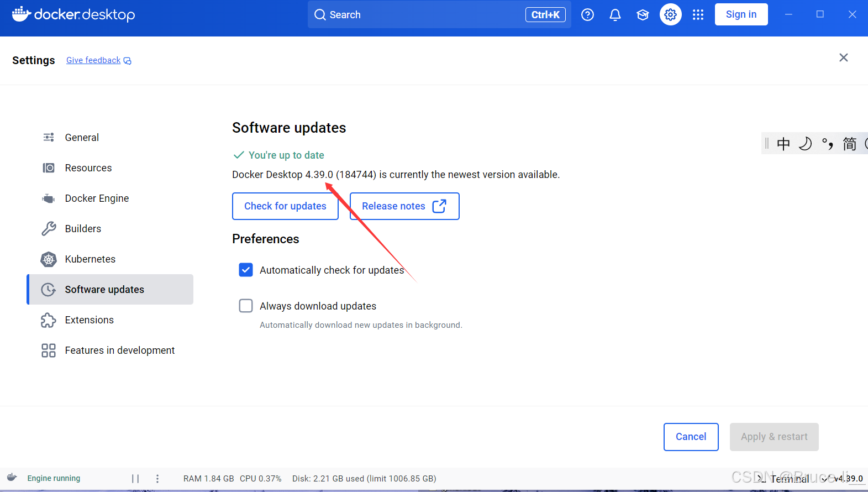Click the "RAM 1.84 GB" status entry
This screenshot has width=868, height=492.
[x=209, y=479]
